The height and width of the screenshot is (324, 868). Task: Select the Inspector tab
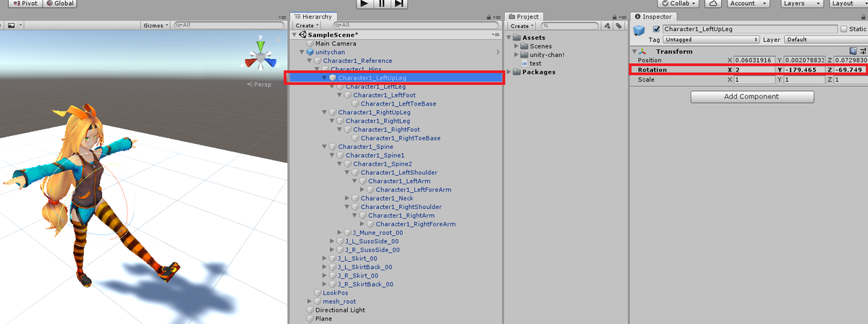[x=655, y=16]
